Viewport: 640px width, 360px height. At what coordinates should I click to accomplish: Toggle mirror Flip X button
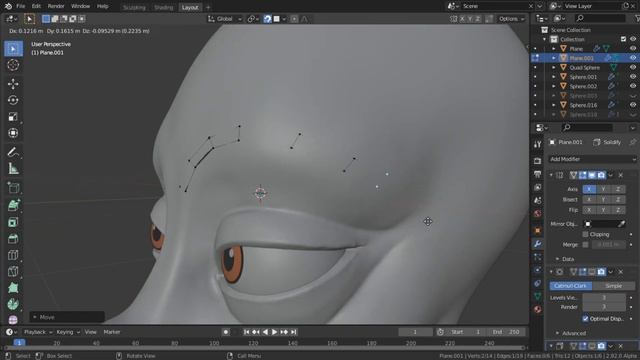tap(589, 210)
